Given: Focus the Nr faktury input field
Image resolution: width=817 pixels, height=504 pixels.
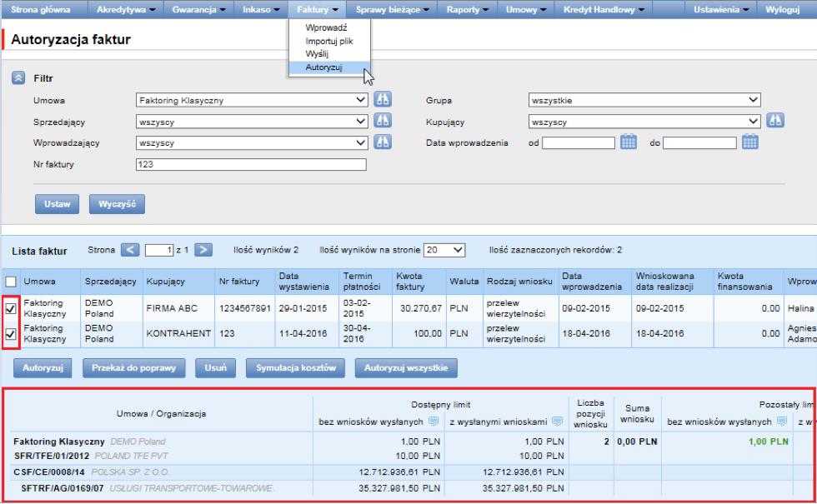Looking at the screenshot, I should 251,164.
